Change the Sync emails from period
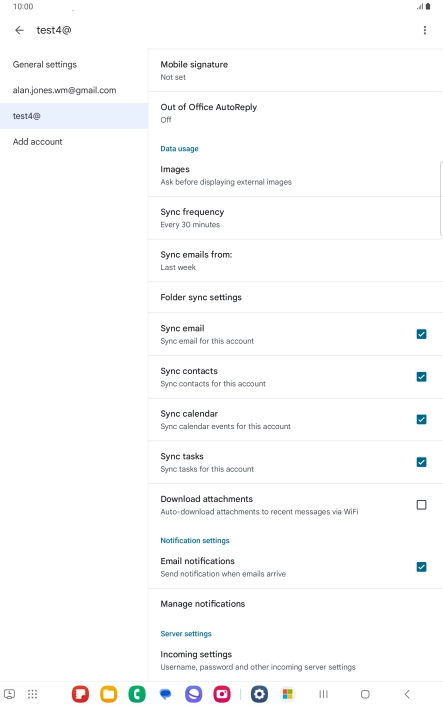This screenshot has height=707, width=443. (x=295, y=261)
